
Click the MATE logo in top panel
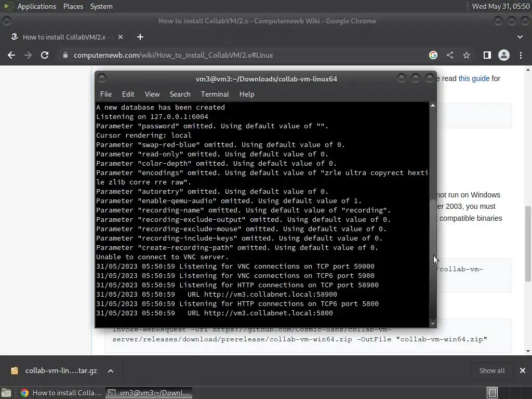click(x=8, y=6)
